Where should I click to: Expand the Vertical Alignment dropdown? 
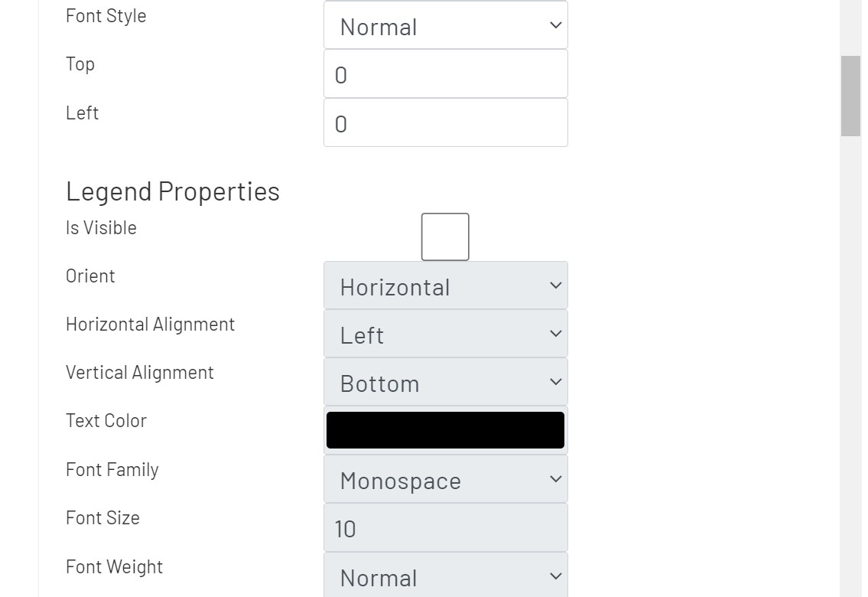446,381
